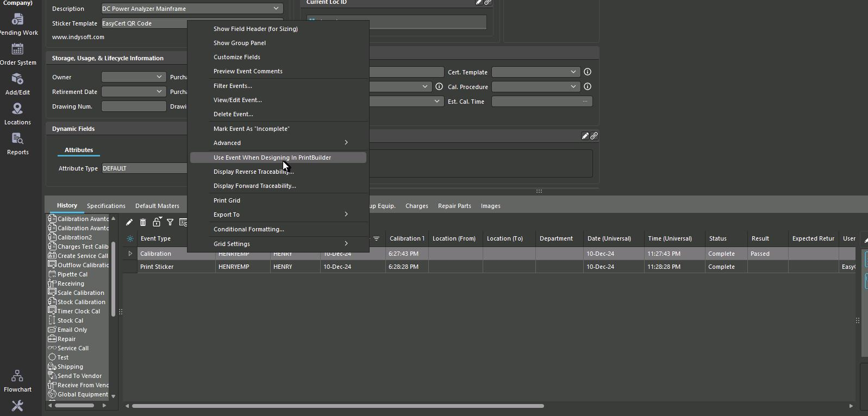Expand the Advanced submenu
868x416 pixels.
tap(278, 143)
